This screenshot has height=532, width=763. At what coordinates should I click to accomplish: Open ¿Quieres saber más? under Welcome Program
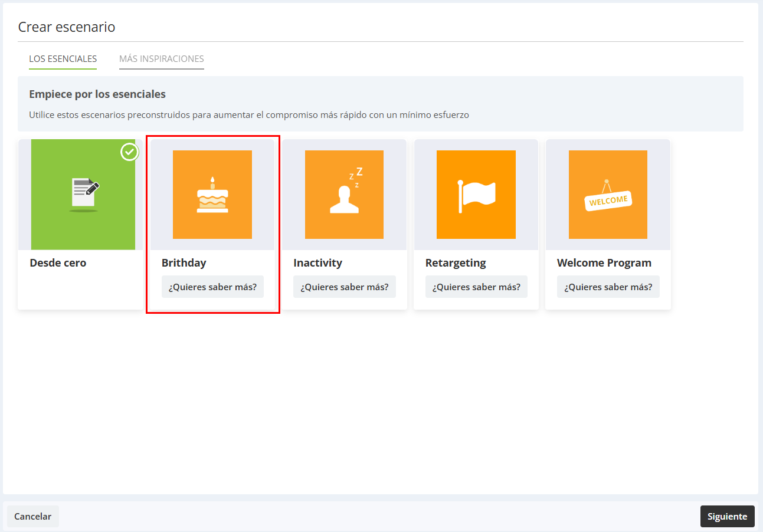[x=608, y=287]
